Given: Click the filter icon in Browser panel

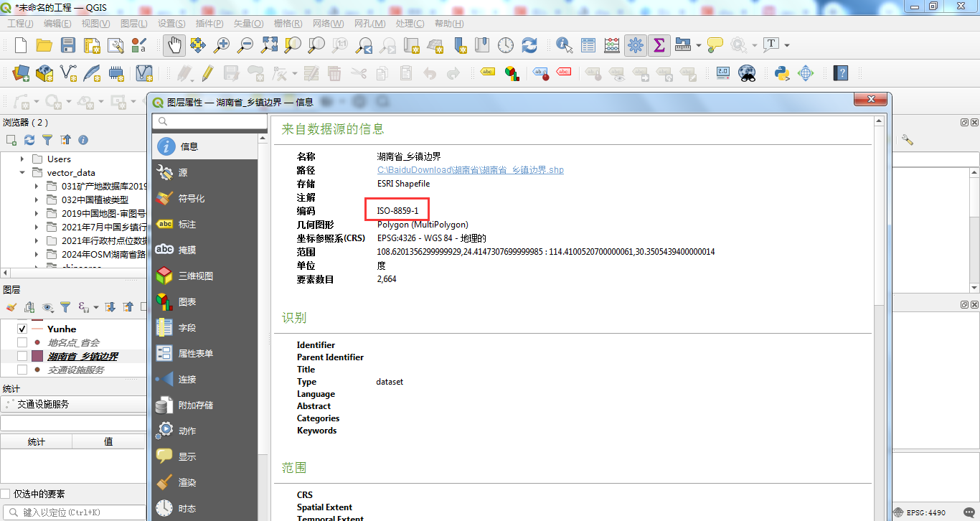Looking at the screenshot, I should pos(47,140).
